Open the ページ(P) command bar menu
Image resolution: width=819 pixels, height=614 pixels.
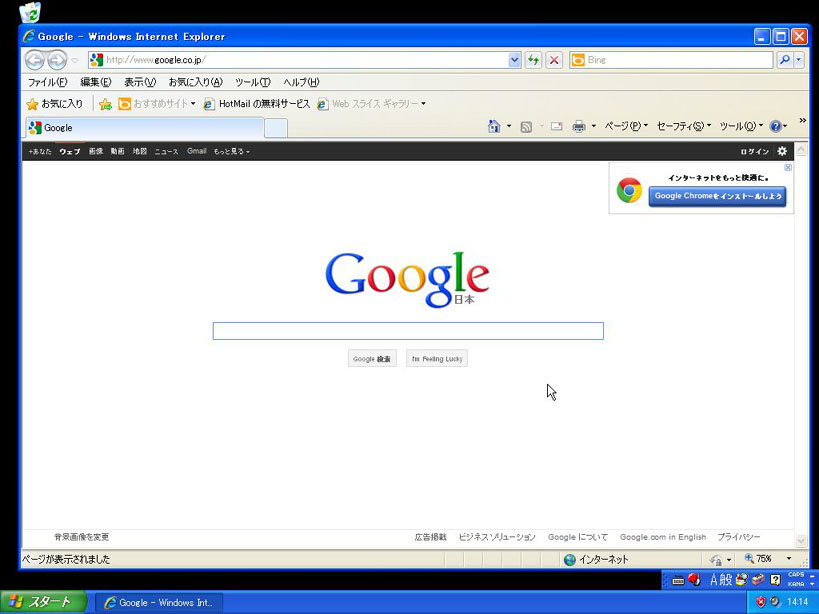[x=626, y=126]
